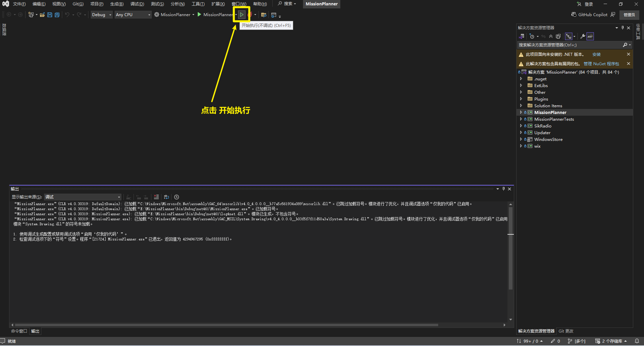Toggle the Solution Explorer auto-hide pin
The width and height of the screenshot is (644, 346).
coord(622,28)
